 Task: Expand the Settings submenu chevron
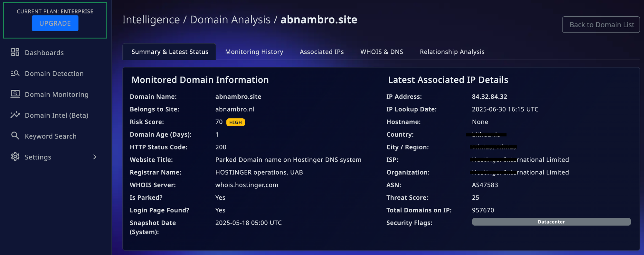click(x=95, y=157)
